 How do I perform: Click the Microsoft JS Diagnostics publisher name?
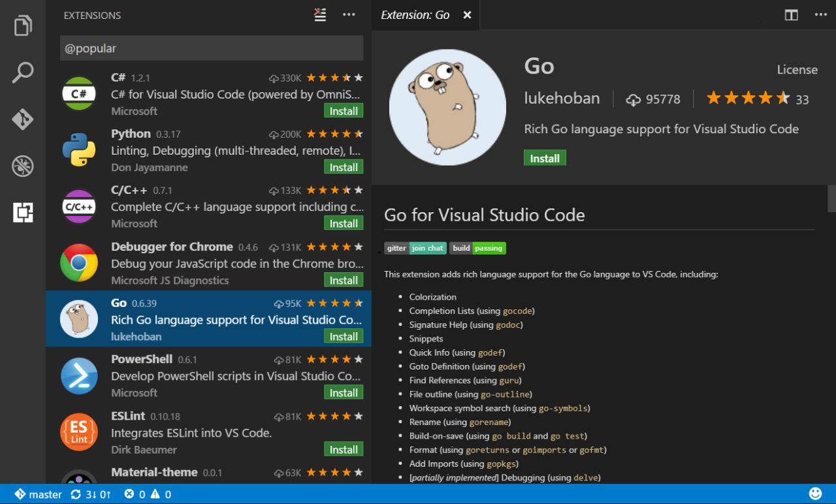click(170, 281)
